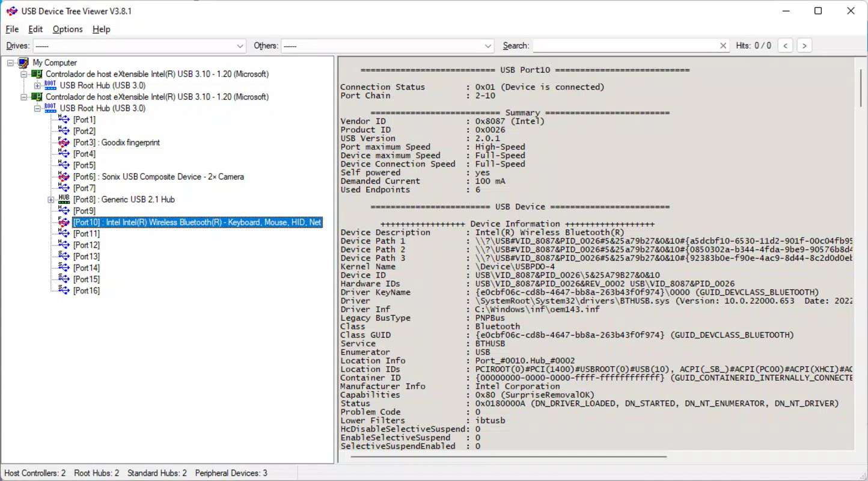Select the Port5 tree item
Viewport: 868px width, 481px height.
[x=84, y=165]
